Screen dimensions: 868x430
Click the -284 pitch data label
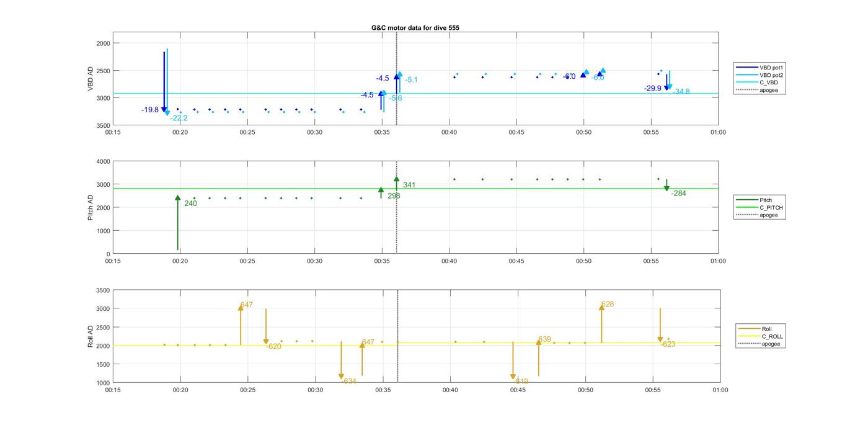tap(678, 194)
